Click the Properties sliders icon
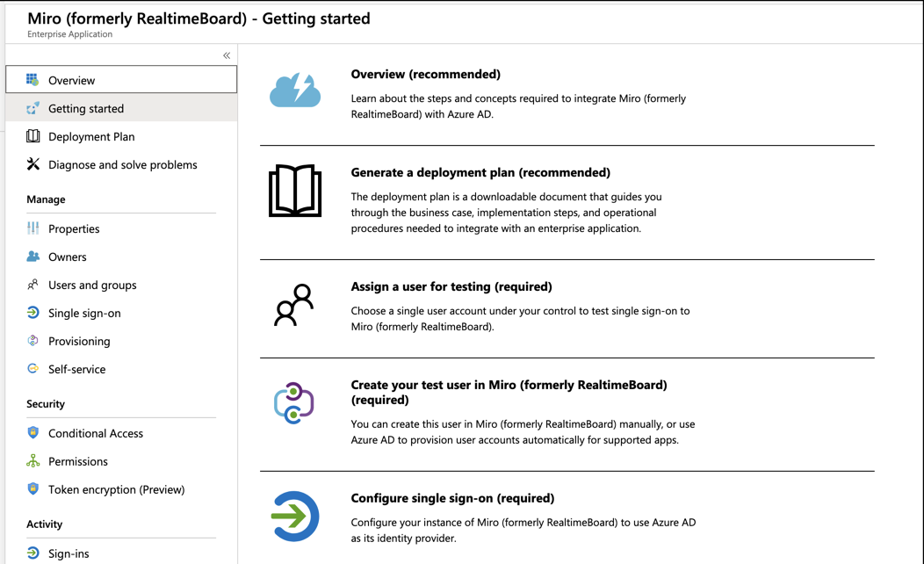Image resolution: width=924 pixels, height=564 pixels. pyautogui.click(x=32, y=228)
